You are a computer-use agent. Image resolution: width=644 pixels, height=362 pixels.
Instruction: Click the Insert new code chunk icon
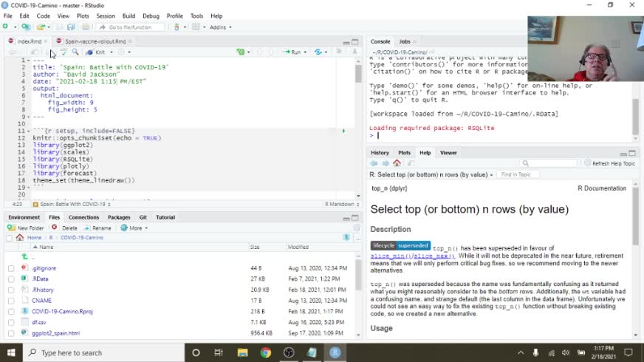coord(241,52)
